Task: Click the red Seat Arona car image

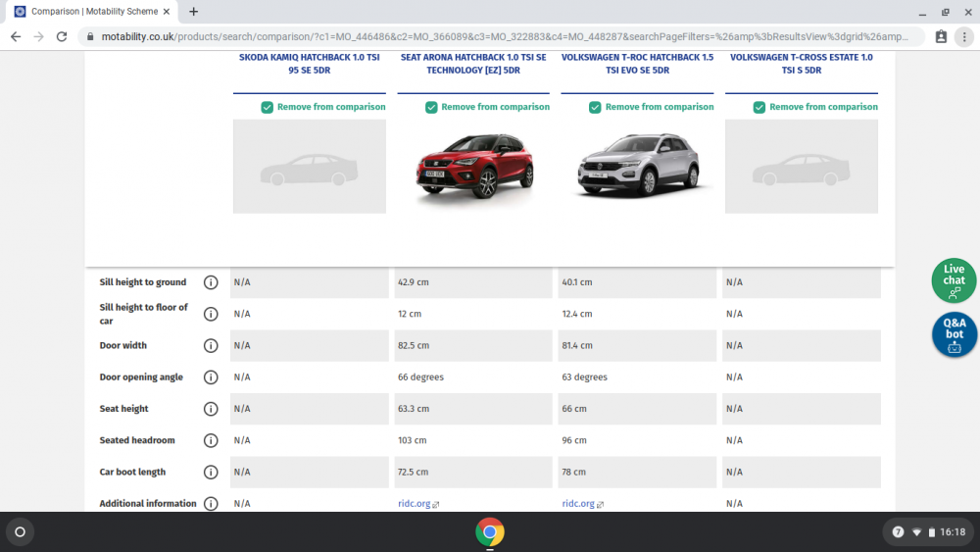Action: (x=473, y=167)
